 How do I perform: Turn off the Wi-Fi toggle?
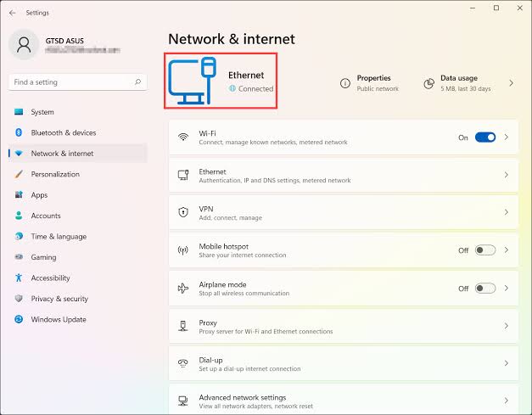tap(484, 137)
